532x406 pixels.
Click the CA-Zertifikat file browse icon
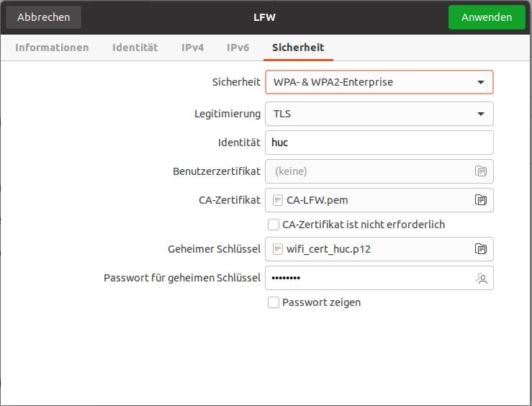click(x=480, y=200)
